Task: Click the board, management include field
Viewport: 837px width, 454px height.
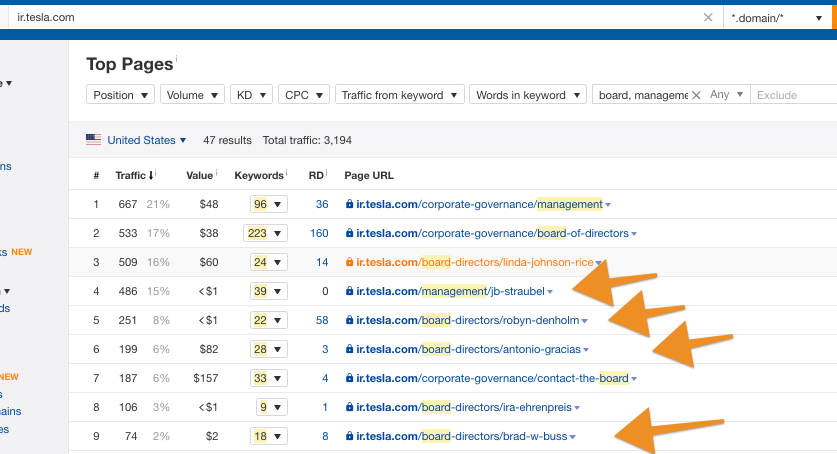Action: [x=643, y=95]
